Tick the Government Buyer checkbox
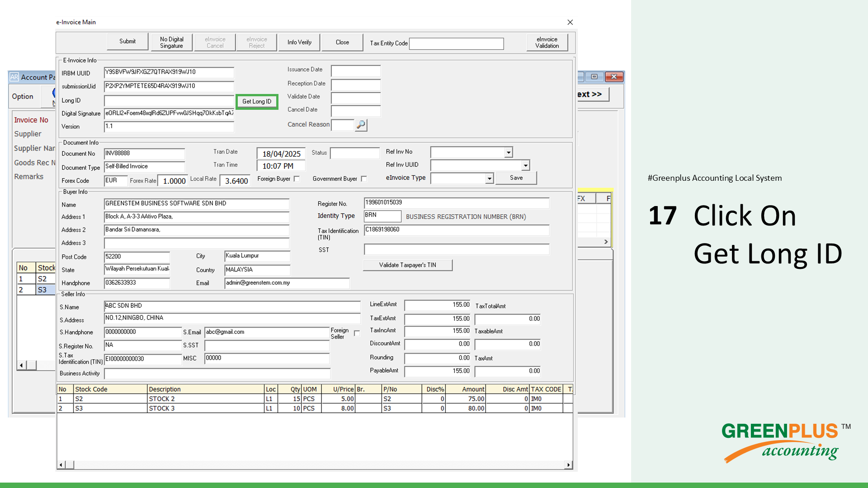 point(364,179)
